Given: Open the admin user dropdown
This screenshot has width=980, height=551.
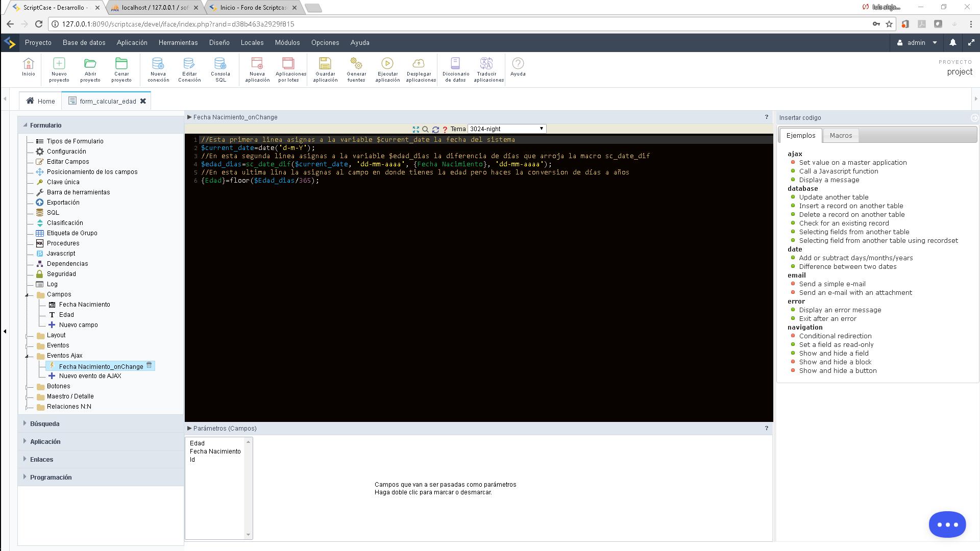Looking at the screenshot, I should [x=917, y=43].
